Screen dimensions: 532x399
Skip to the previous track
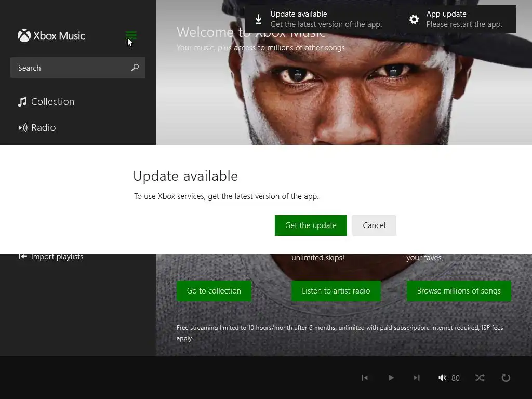365,378
